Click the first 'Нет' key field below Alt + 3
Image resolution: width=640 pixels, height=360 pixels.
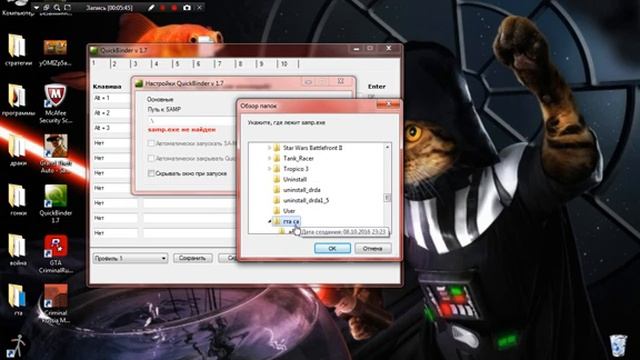coord(111,143)
